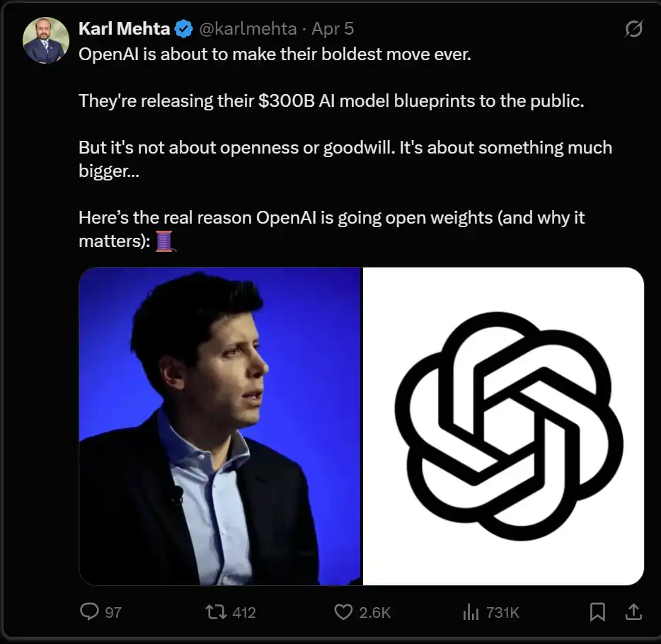Screen dimensions: 661x644
Task: Open Karl Mehta's profile avatar
Action: click(x=46, y=40)
